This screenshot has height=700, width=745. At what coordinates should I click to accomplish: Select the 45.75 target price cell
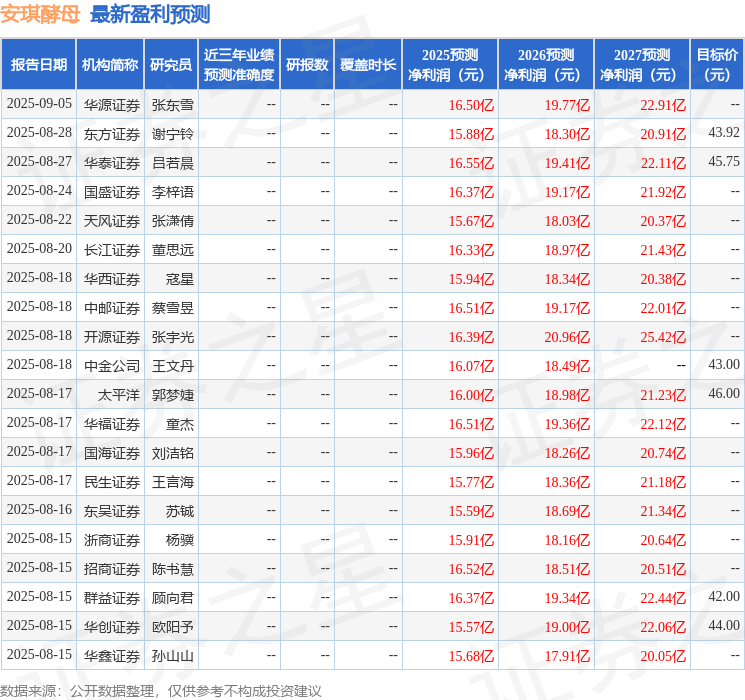723,161
